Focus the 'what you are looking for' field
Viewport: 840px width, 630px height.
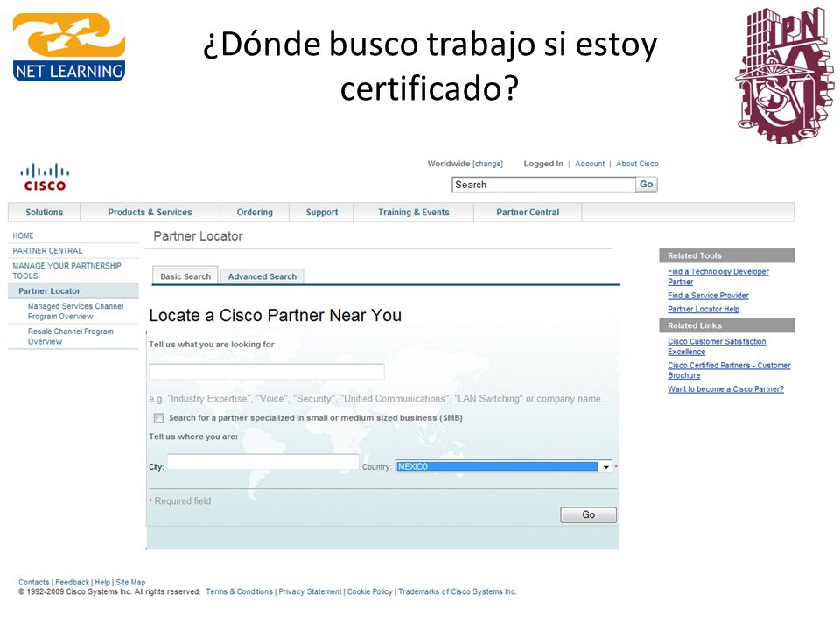[x=267, y=371]
